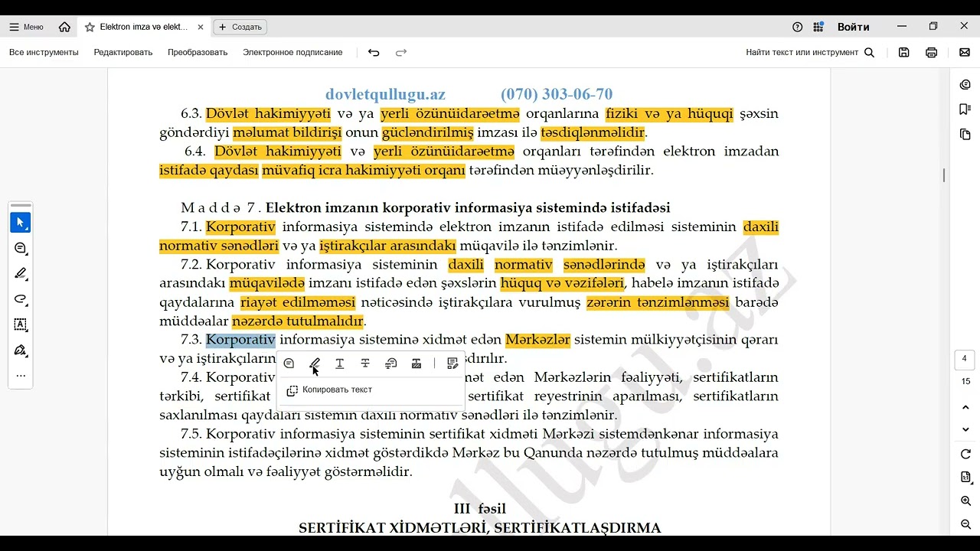980x551 pixels.
Task: Close the Elektron imza document tab
Action: [201, 27]
